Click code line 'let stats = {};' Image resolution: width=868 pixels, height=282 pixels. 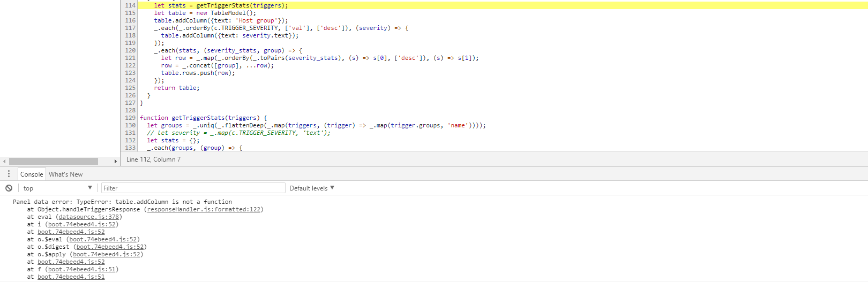[x=173, y=140]
